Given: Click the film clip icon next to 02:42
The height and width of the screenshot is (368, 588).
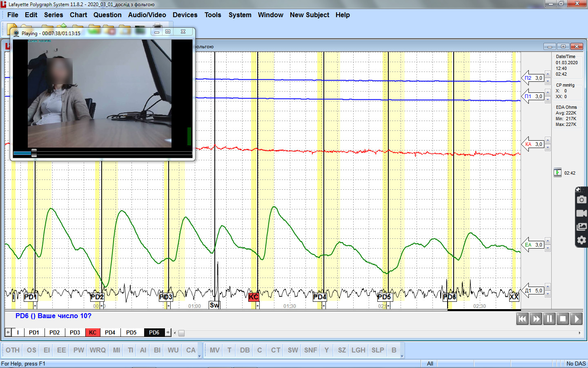Looking at the screenshot, I should [557, 173].
